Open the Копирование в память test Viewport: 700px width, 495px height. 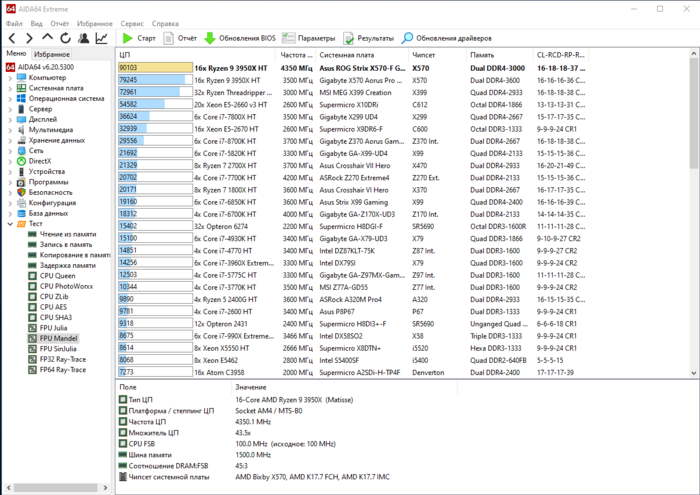pos(69,255)
